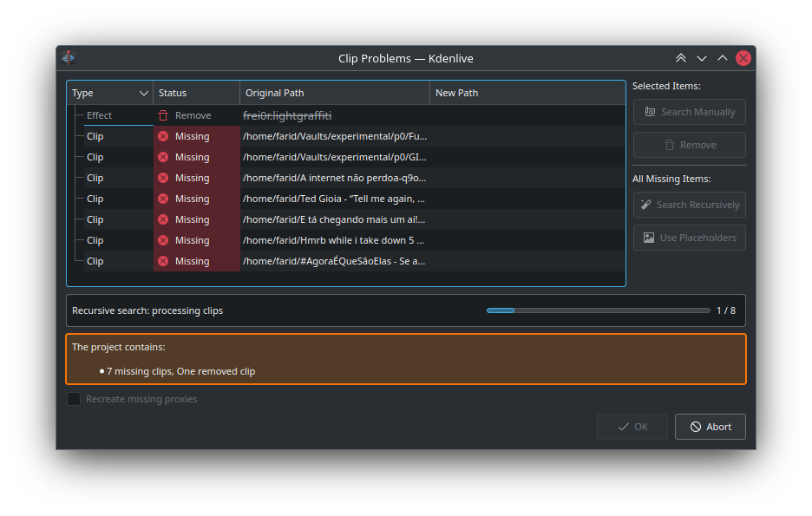Click the missing error icon for the Ted Gioia clip

pos(163,199)
